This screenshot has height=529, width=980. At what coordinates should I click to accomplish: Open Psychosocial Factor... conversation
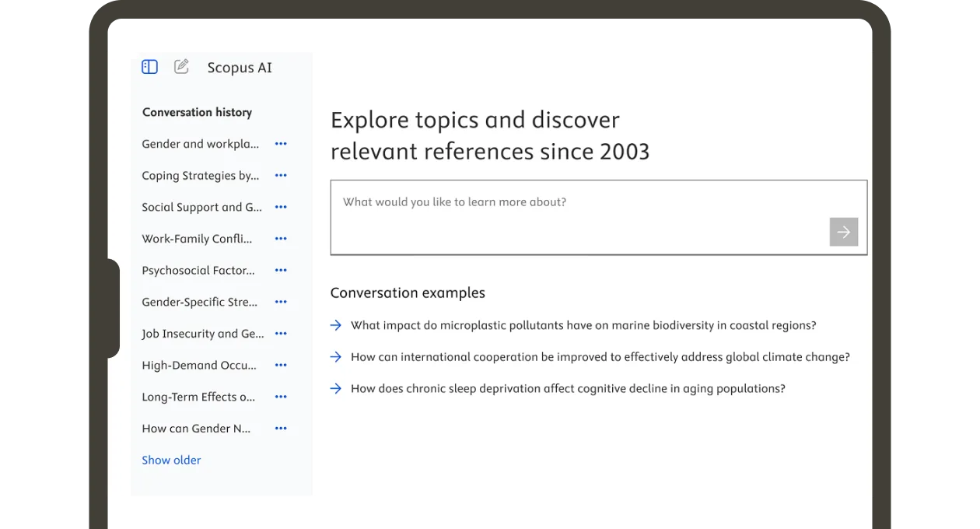pos(198,270)
